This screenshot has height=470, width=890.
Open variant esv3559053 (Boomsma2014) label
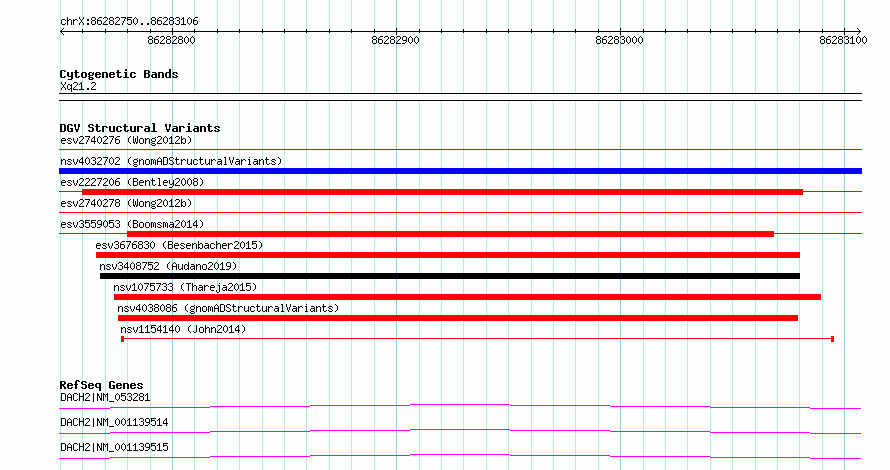coord(132,224)
